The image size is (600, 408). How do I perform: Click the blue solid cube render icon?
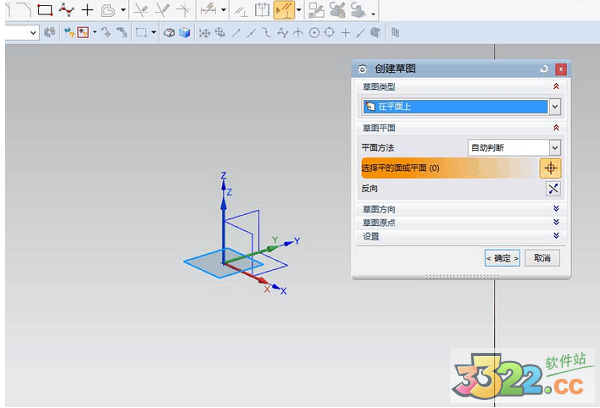[x=184, y=33]
